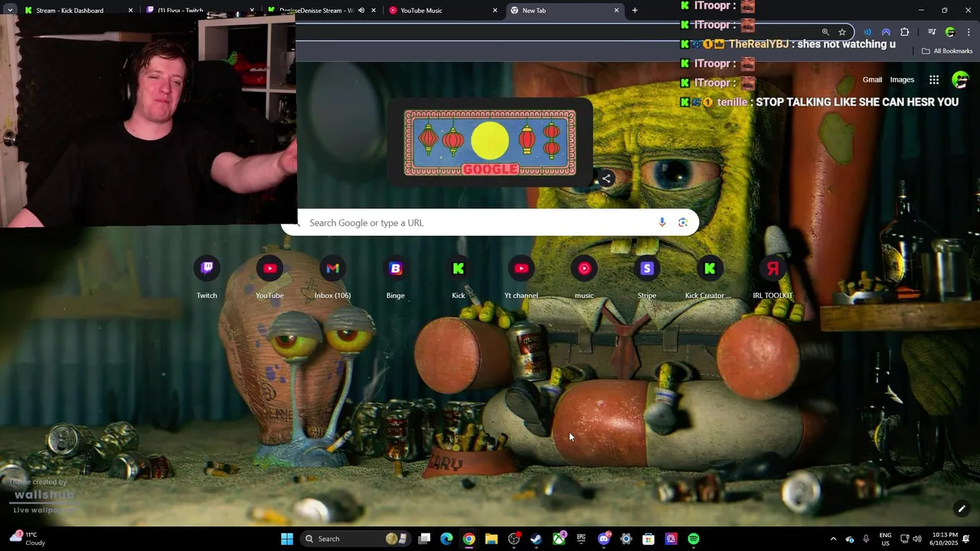This screenshot has width=980, height=551.
Task: Close the Stream - Kick Dashboard tab
Action: (x=130, y=11)
